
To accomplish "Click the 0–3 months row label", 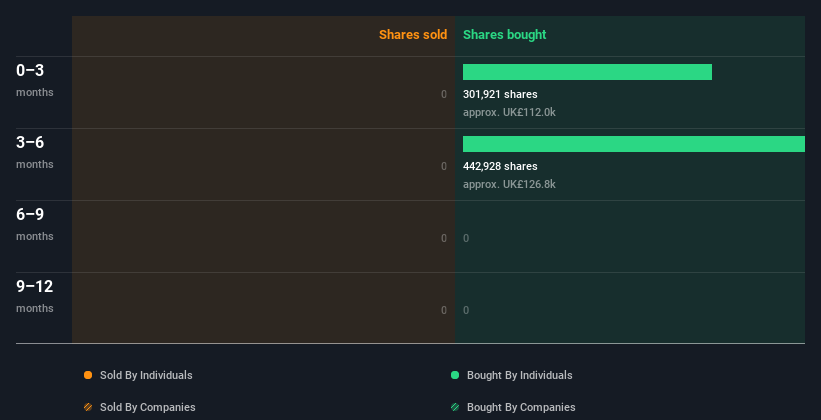I will [x=35, y=80].
